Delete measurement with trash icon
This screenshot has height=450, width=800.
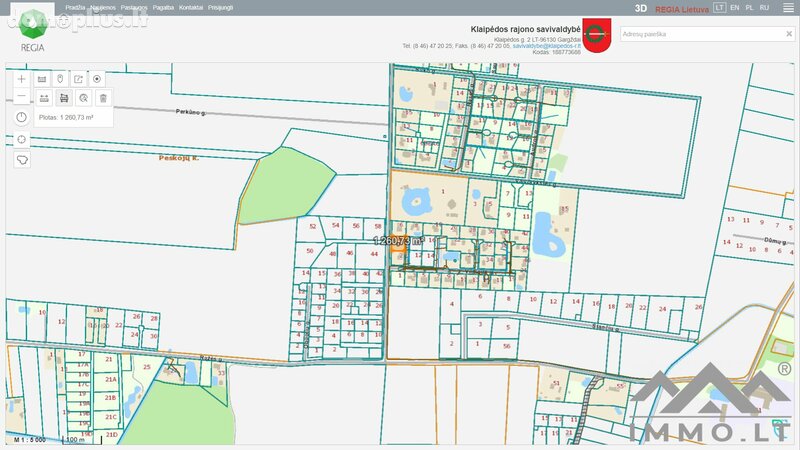point(103,98)
